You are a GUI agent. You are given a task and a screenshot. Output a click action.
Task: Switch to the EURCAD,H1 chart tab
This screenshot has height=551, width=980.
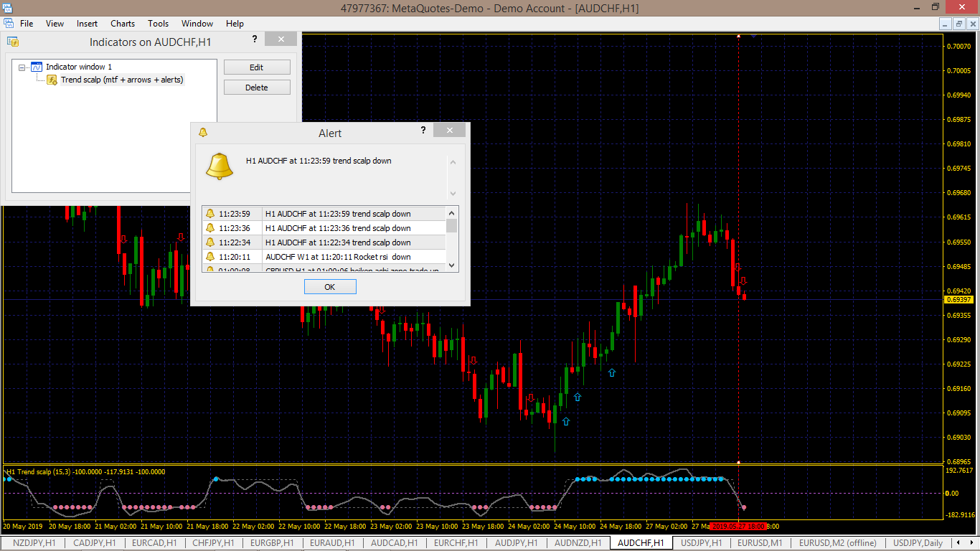(x=154, y=543)
